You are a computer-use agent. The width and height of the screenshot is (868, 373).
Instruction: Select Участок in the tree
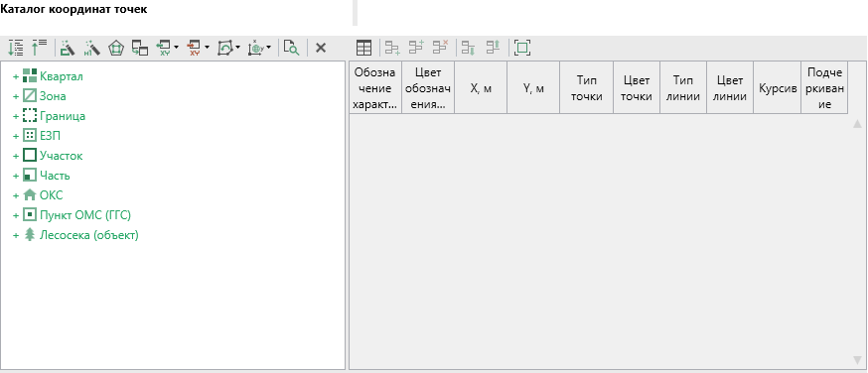point(62,156)
